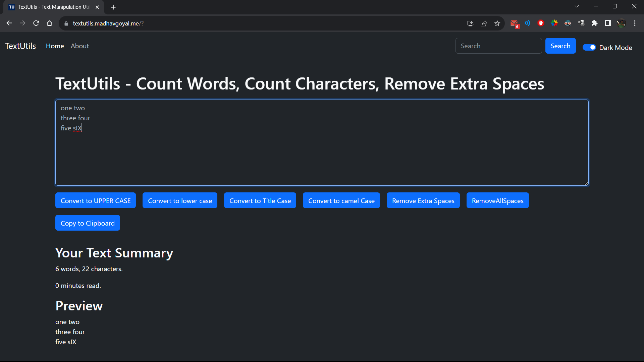Click the red stop-hand extension icon
This screenshot has height=362, width=644.
541,23
